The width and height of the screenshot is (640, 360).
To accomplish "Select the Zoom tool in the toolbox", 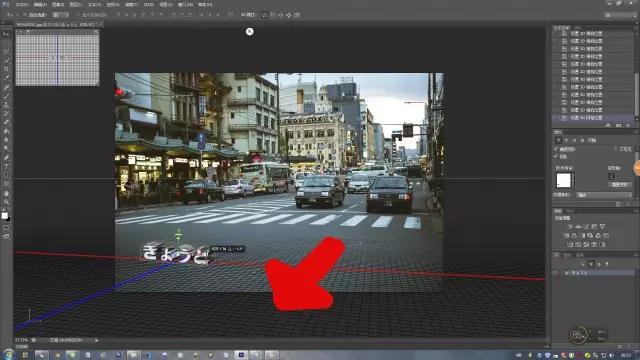I will [x=7, y=202].
